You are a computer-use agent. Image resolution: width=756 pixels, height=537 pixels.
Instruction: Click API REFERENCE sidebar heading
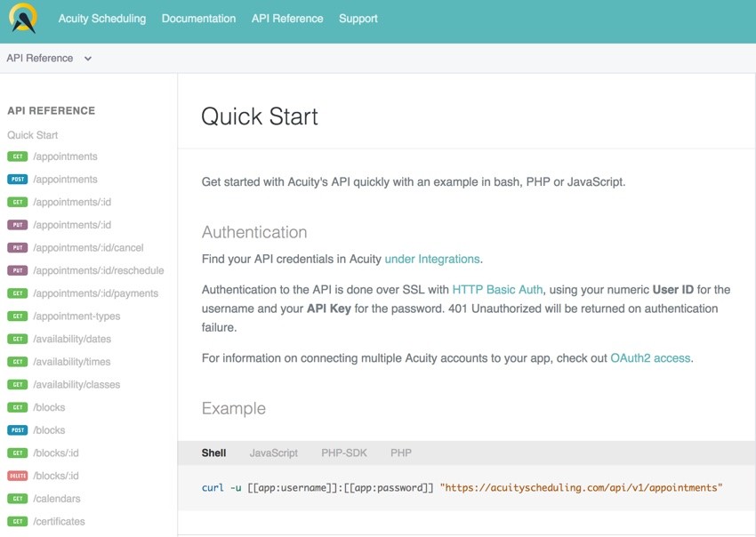(x=51, y=110)
